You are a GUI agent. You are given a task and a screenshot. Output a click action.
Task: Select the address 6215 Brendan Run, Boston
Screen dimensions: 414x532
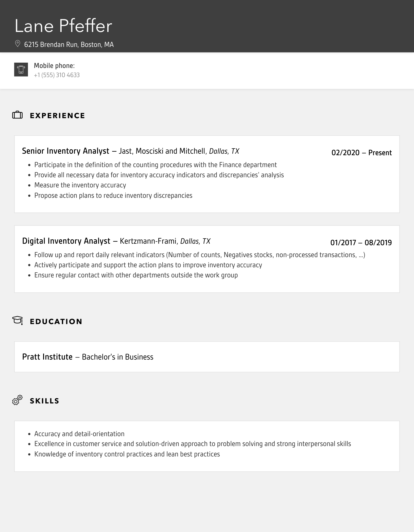(69, 45)
